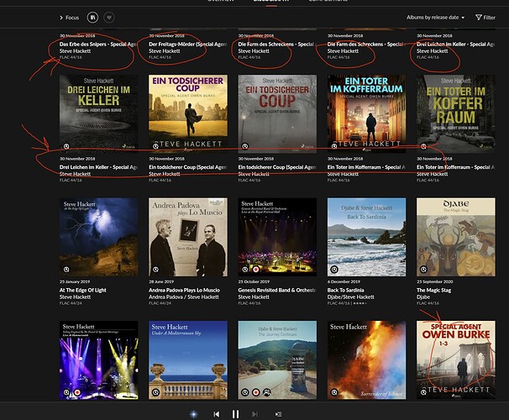The image size is (509, 420).
Task: Click the Qobuz badge on Drei Leichen im Keller cover
Action: point(66,146)
